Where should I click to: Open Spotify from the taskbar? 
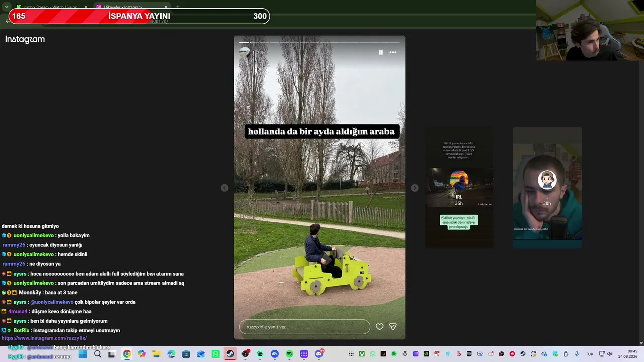point(289,354)
